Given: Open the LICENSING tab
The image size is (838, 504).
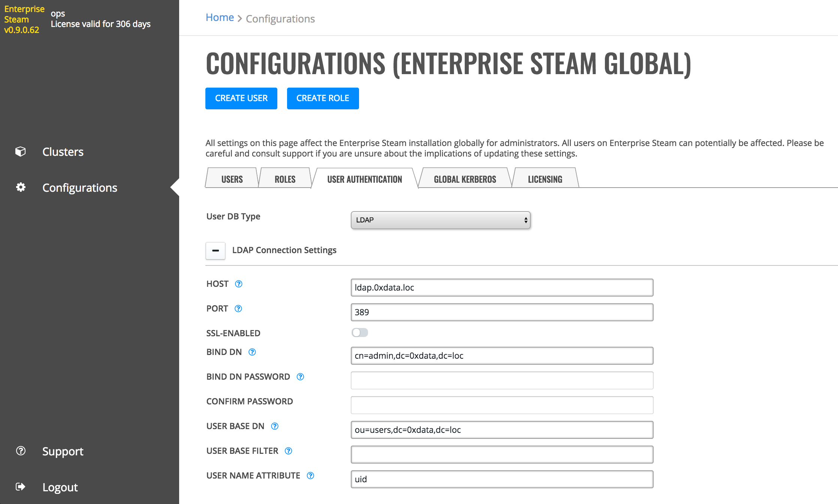Looking at the screenshot, I should tap(545, 179).
